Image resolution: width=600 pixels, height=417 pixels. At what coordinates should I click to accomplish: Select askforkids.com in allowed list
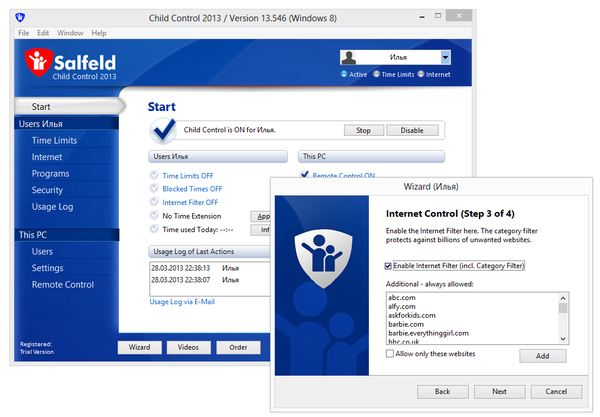click(x=412, y=315)
